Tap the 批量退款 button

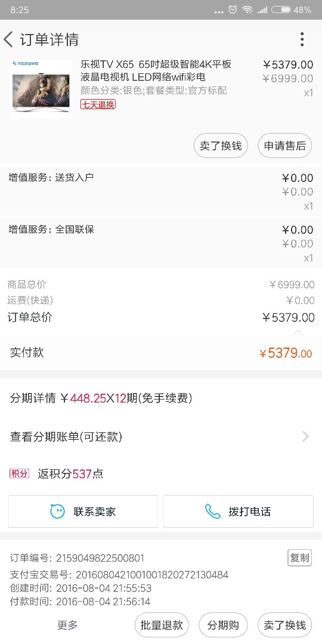click(x=162, y=625)
